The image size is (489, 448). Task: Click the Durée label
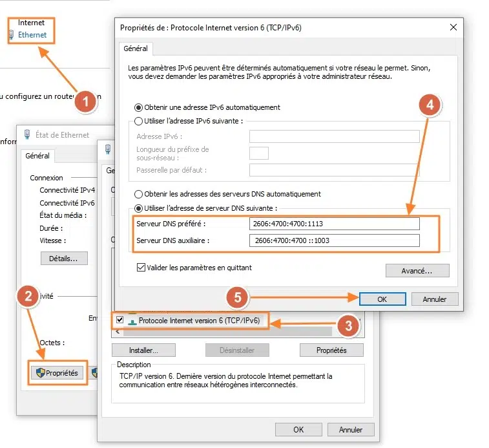tap(51, 228)
